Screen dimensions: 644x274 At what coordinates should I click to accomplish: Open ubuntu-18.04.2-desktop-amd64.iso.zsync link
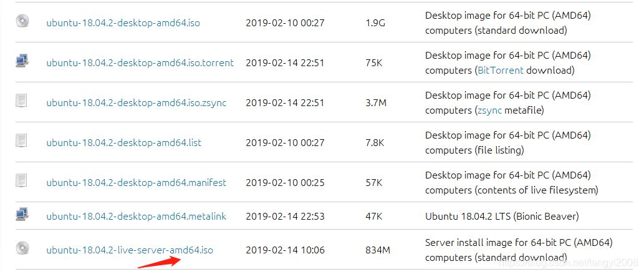(x=137, y=103)
